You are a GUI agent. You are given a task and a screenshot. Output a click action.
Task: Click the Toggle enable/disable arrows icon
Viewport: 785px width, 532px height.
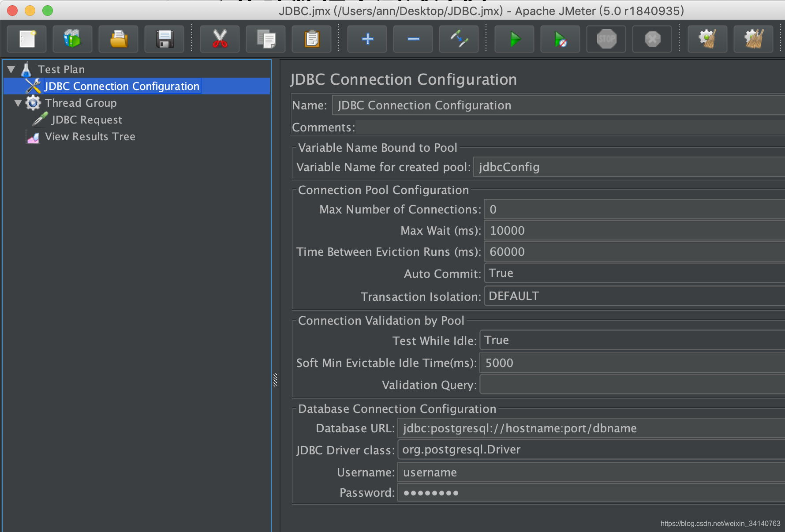click(459, 39)
